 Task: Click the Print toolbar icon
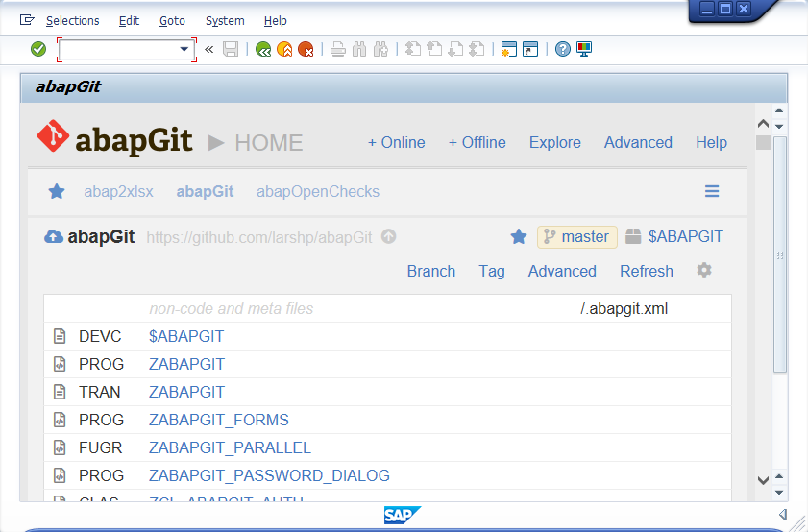click(x=338, y=49)
